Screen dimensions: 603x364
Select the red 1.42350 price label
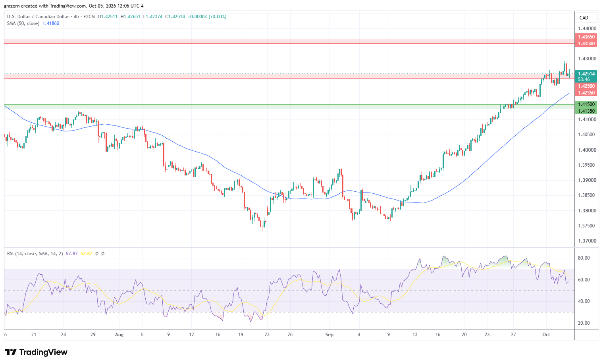(x=586, y=93)
